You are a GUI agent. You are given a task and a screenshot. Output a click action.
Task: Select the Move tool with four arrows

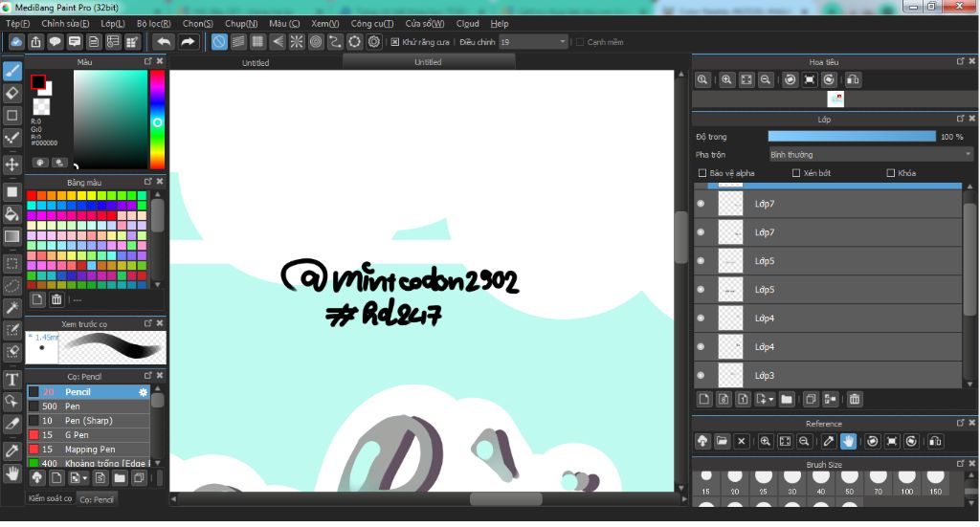[x=11, y=165]
